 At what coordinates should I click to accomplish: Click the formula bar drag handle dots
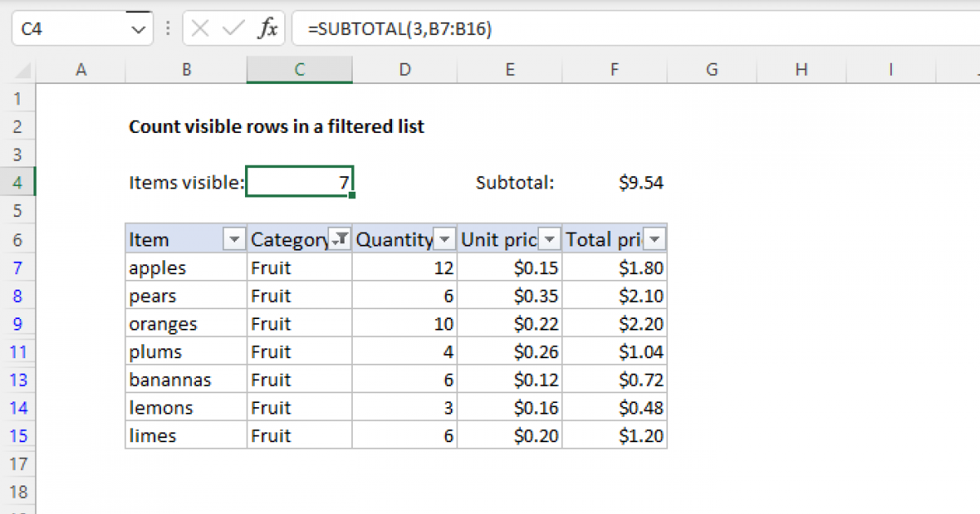[168, 29]
